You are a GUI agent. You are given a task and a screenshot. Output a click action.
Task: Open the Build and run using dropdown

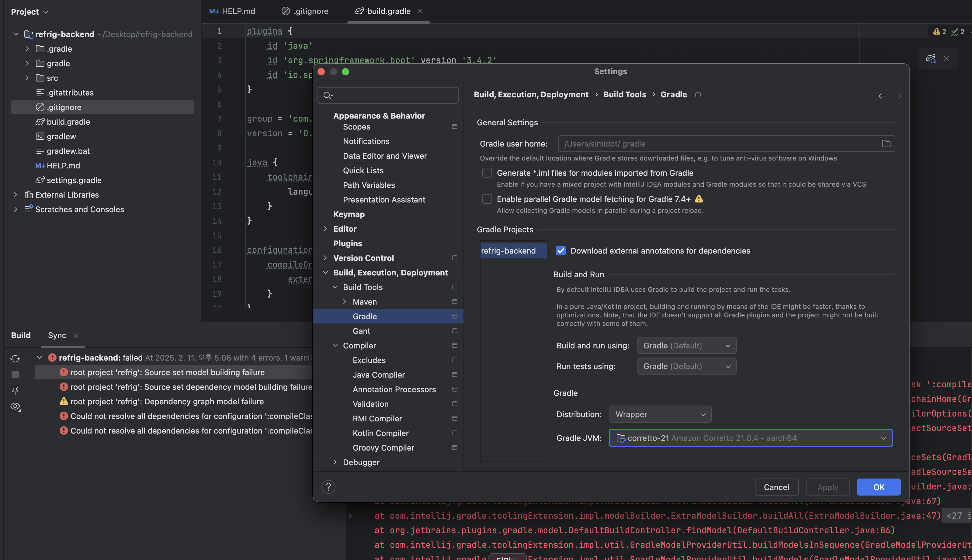point(687,345)
